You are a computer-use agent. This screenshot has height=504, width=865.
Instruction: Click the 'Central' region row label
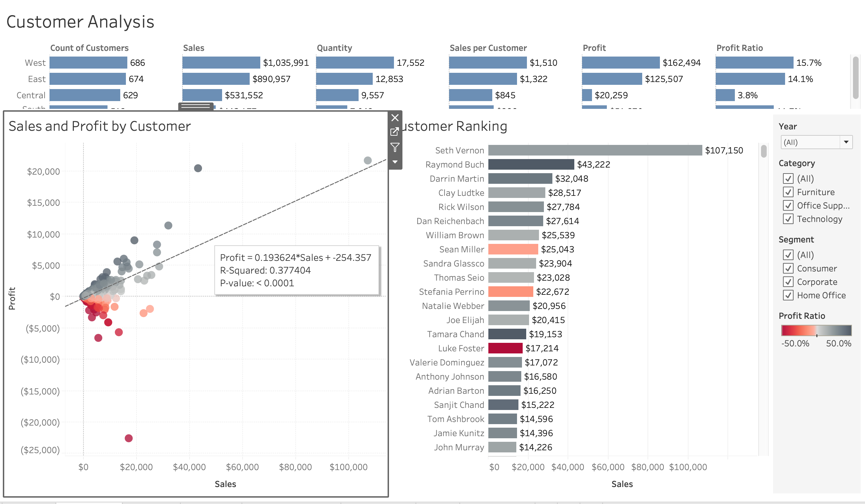(31, 95)
